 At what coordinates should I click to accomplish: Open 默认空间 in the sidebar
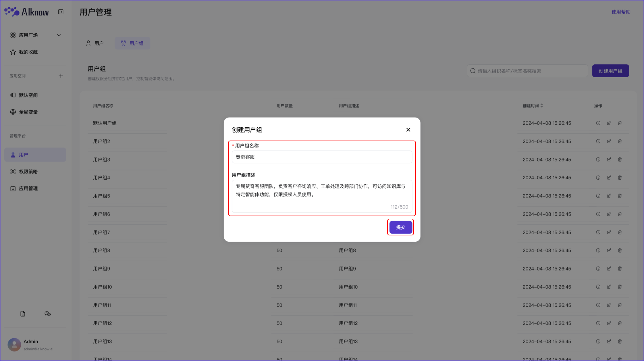pos(29,95)
